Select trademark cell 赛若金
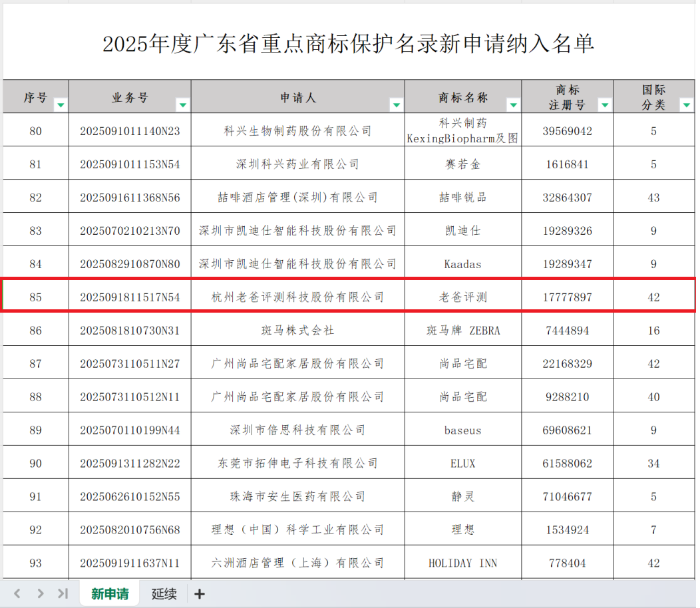The image size is (700, 608). (463, 163)
